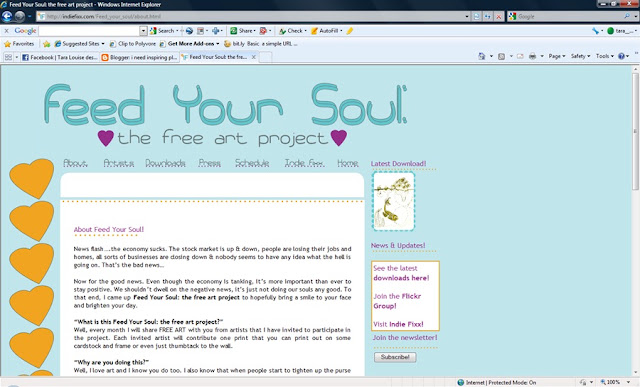Expand the Print options dropdown arrow
The image size is (640, 387).
(x=542, y=56)
